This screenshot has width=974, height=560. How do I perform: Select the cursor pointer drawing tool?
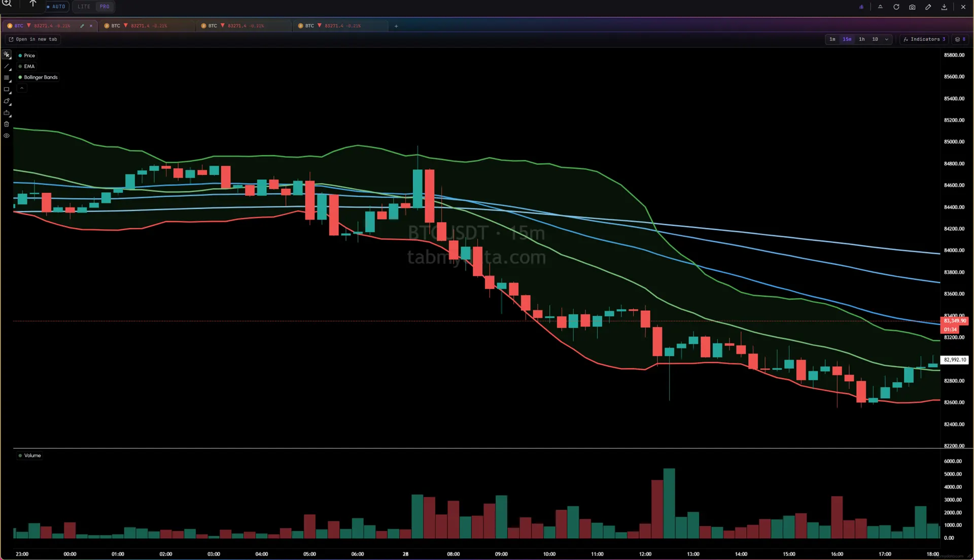coord(7,55)
